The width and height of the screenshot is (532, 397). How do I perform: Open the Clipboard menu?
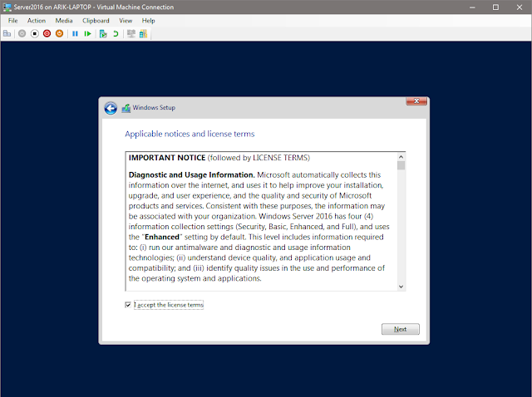96,21
